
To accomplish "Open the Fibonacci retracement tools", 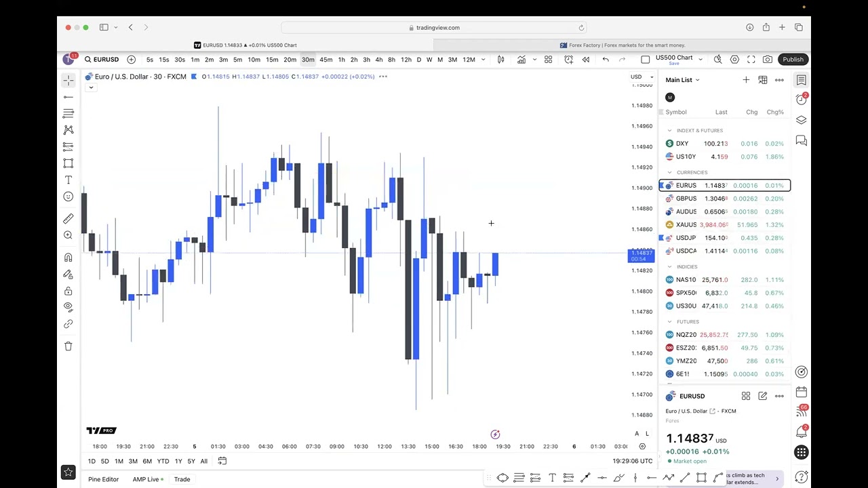I will click(68, 113).
